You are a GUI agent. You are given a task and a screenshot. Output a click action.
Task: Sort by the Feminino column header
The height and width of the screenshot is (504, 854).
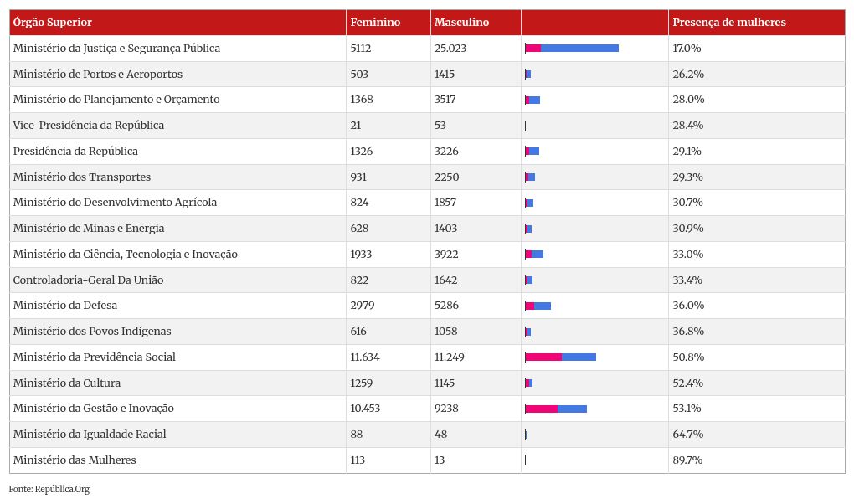(x=375, y=23)
